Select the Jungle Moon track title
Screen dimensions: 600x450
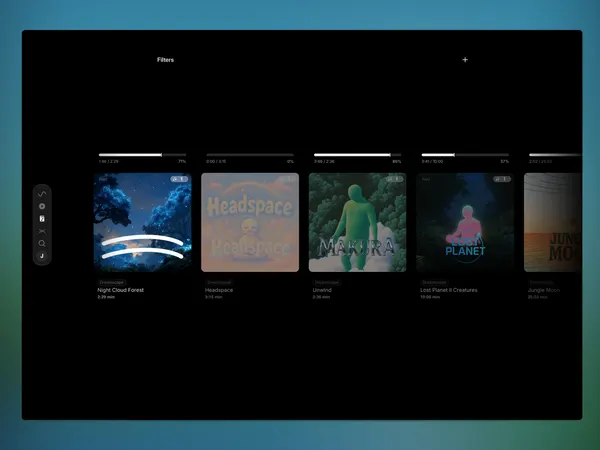click(544, 290)
